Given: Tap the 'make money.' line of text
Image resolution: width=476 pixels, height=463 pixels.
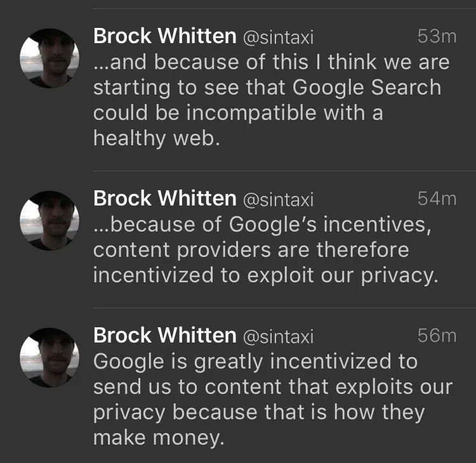Looking at the screenshot, I should tap(159, 437).
